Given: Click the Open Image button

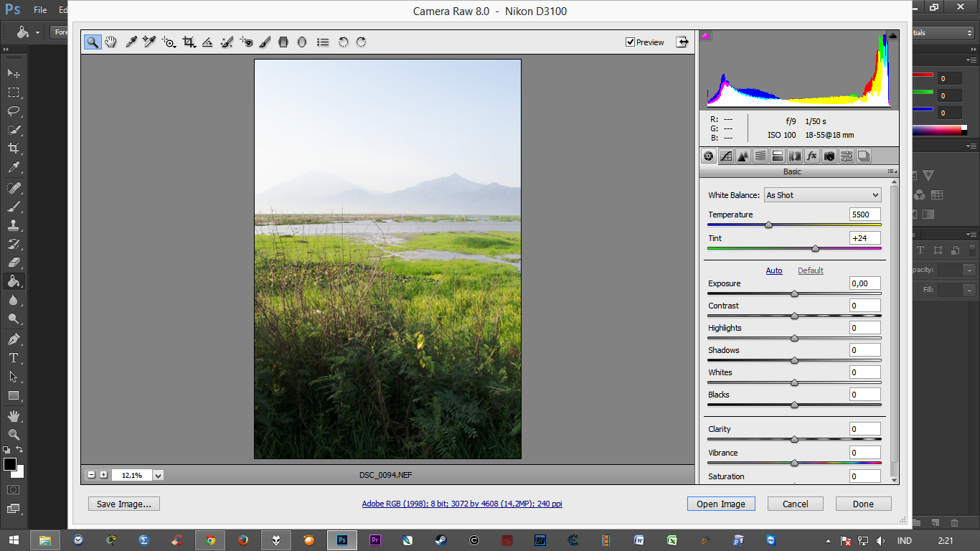Looking at the screenshot, I should (721, 504).
